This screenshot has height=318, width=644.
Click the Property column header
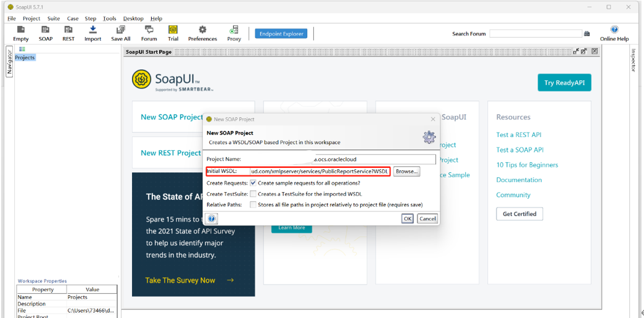click(43, 290)
